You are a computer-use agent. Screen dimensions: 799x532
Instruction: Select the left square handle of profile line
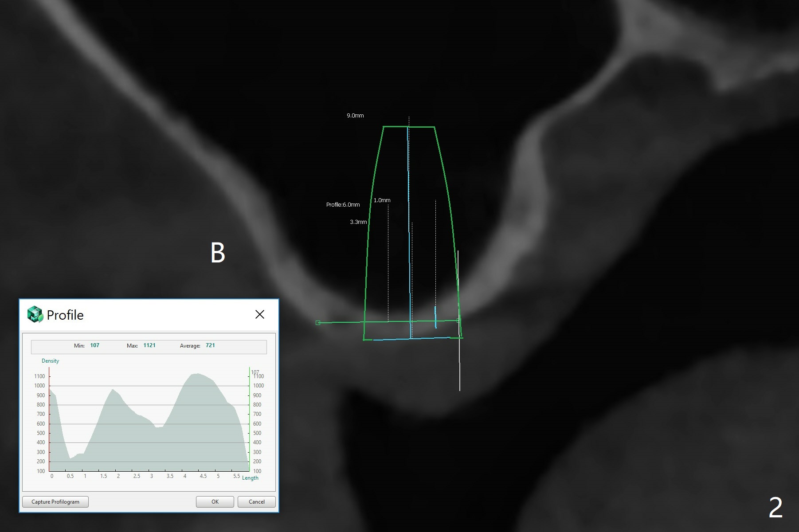[x=318, y=323]
